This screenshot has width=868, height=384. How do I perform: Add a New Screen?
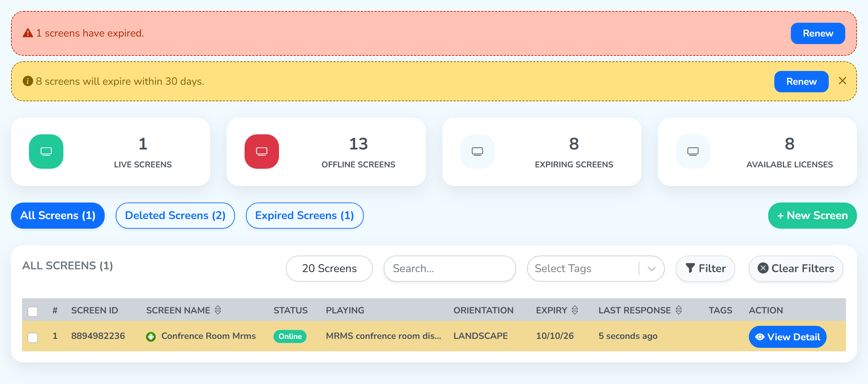point(813,216)
